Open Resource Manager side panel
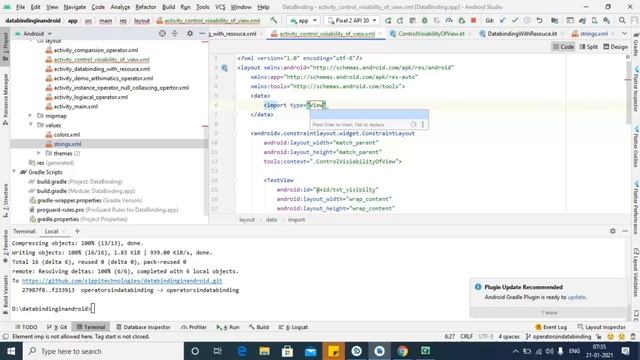 5,99
